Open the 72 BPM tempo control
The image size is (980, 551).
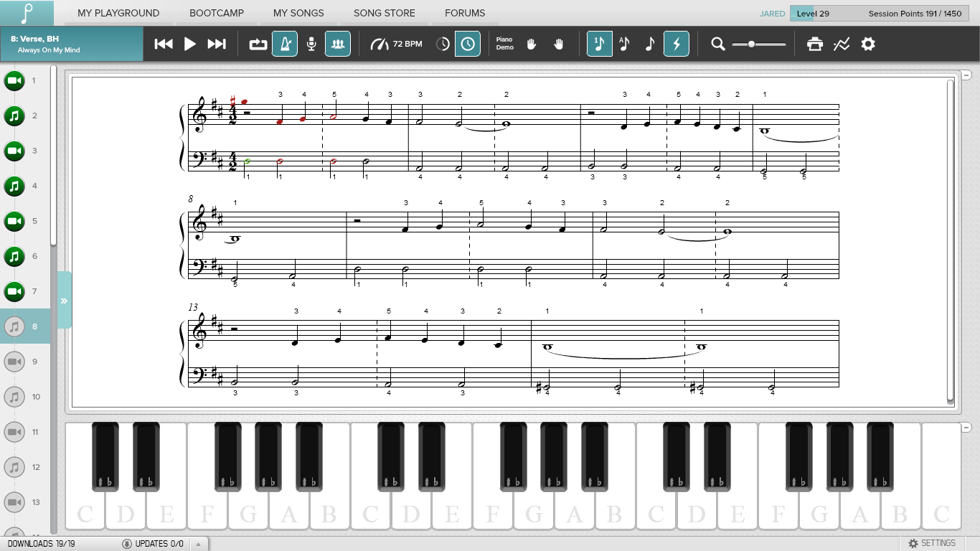(x=396, y=44)
